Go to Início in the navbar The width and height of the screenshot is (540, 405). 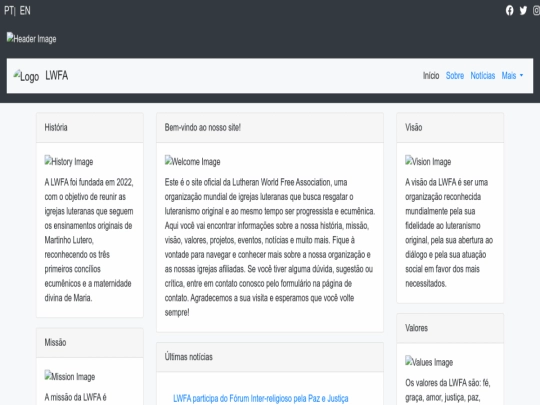431,75
